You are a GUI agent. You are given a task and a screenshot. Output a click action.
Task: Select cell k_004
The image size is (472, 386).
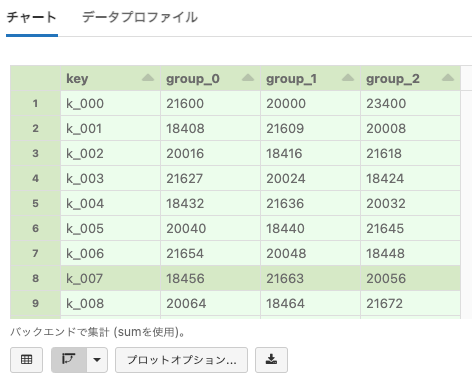(110, 203)
